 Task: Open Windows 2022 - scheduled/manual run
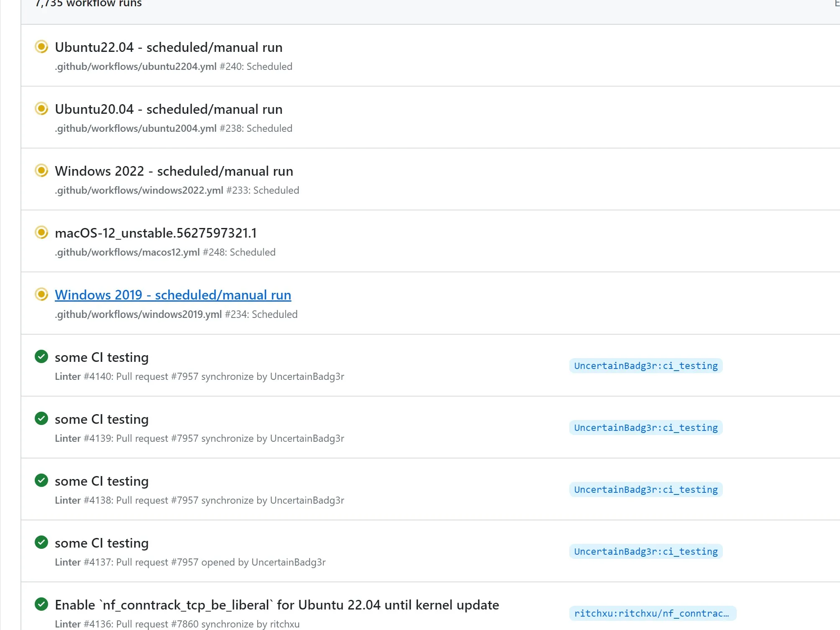(174, 171)
